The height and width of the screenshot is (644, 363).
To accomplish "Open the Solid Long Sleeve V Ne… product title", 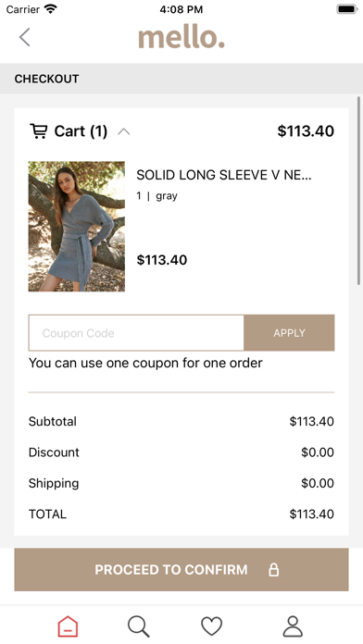I will (224, 176).
